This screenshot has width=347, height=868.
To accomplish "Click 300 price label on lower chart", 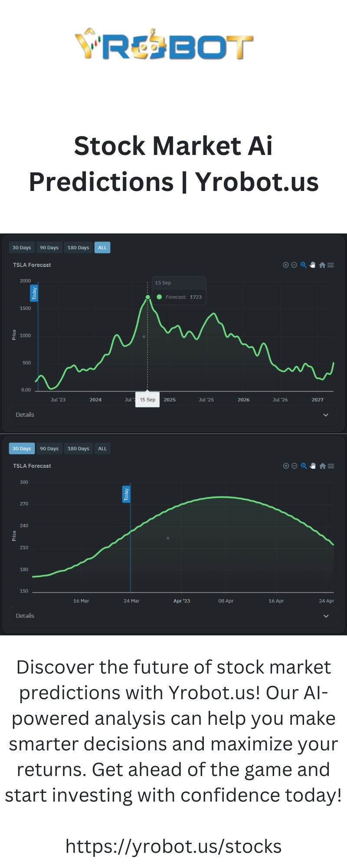I will click(24, 482).
